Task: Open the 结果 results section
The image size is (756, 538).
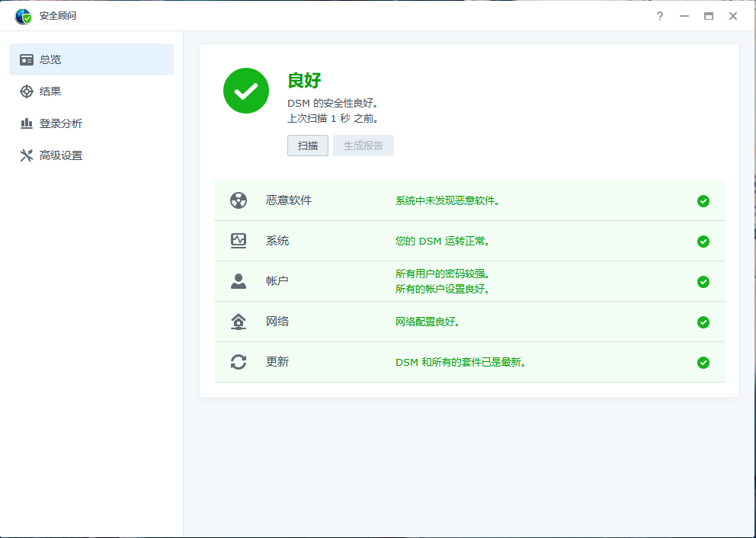Action: coord(91,91)
